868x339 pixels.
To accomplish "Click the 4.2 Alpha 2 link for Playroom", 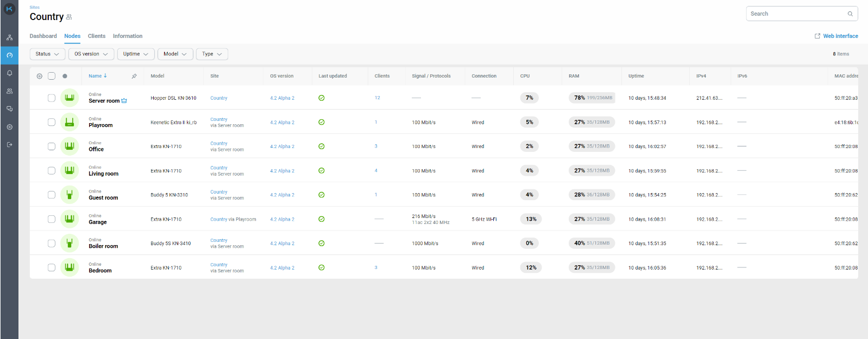I will click(282, 123).
